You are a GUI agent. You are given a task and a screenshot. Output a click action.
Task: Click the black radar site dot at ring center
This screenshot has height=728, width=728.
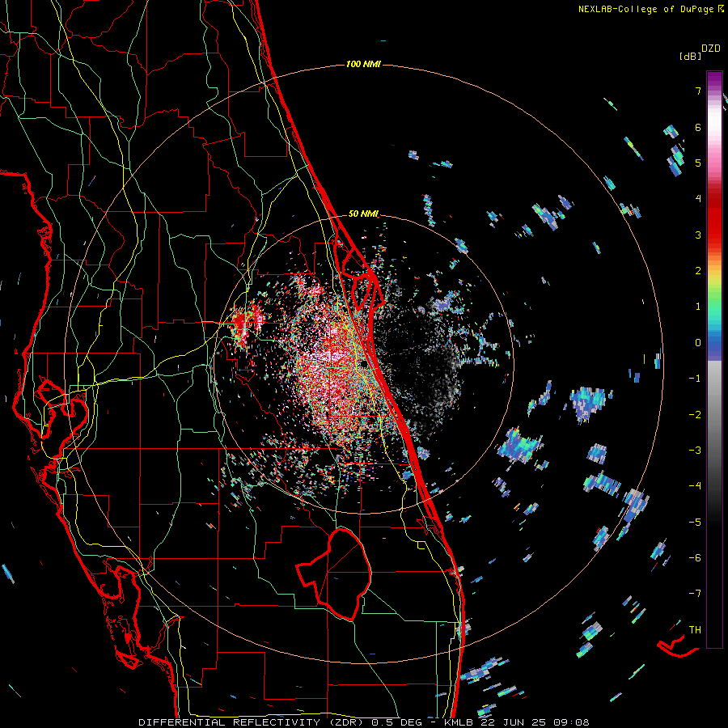(x=364, y=365)
